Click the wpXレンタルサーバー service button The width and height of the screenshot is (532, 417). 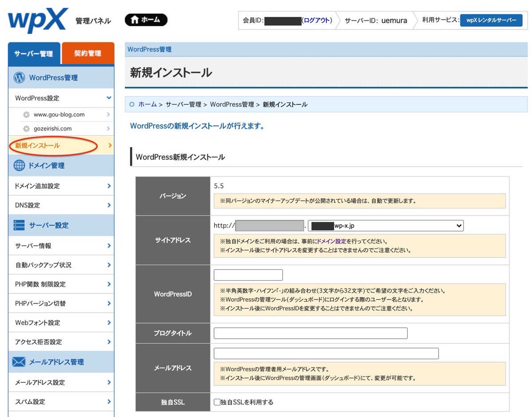click(x=491, y=20)
